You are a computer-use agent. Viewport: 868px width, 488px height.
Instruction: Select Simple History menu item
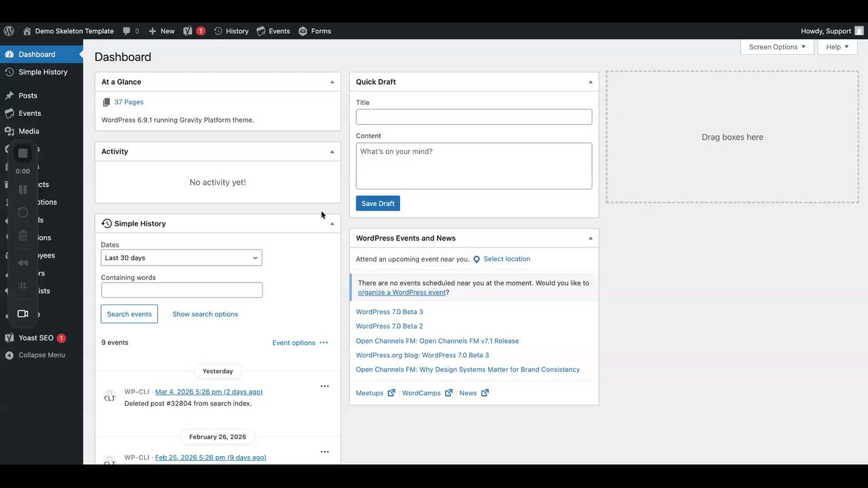click(x=41, y=72)
